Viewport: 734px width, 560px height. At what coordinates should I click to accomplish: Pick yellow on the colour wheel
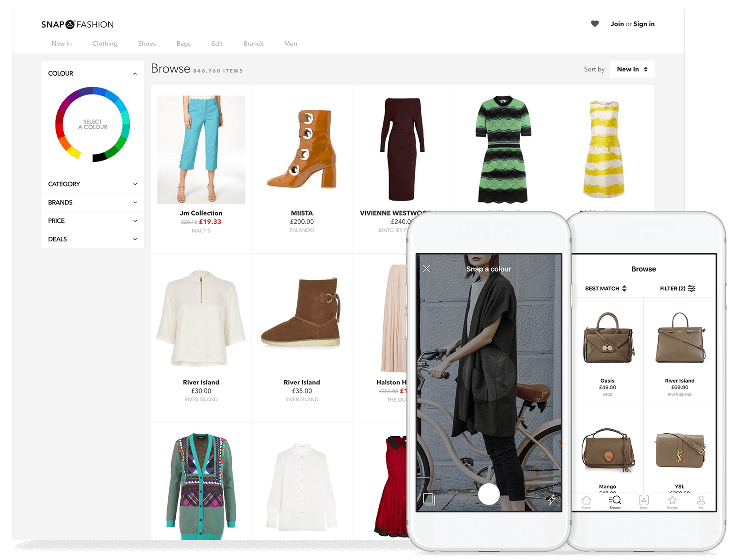74,153
